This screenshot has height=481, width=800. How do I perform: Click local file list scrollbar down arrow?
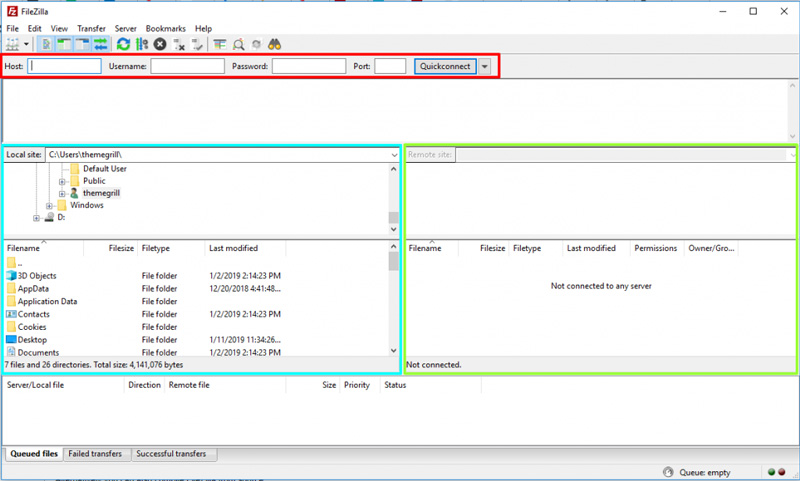pyautogui.click(x=393, y=350)
